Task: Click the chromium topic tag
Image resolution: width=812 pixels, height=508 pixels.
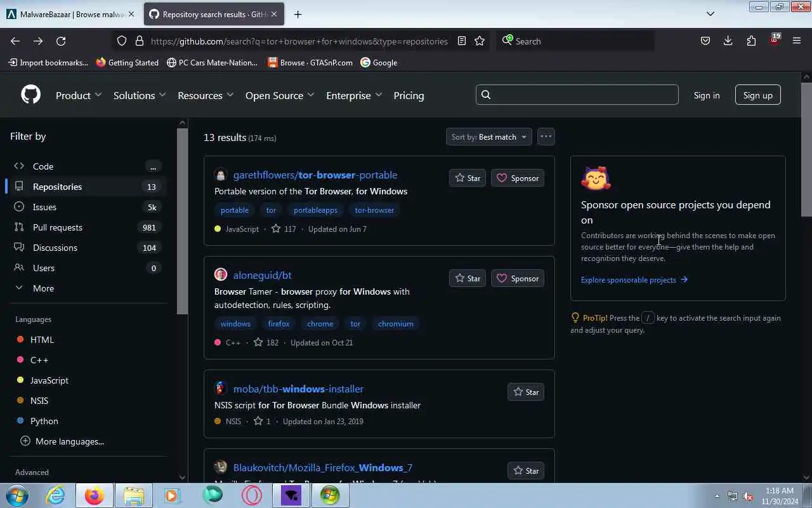Action: pos(396,324)
